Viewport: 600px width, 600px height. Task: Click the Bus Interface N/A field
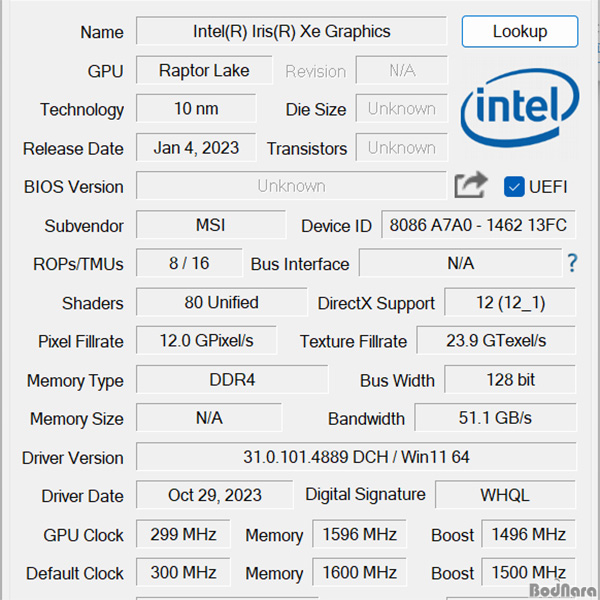(461, 263)
